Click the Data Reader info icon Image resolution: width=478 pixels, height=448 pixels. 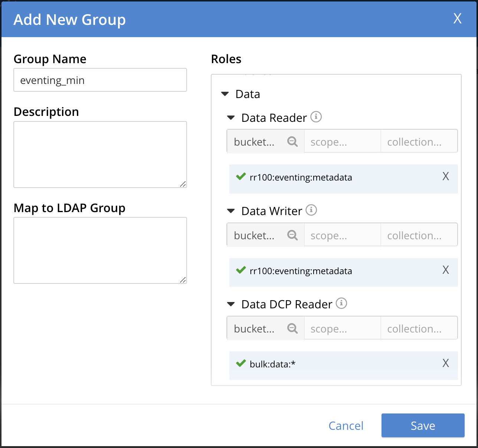(x=316, y=117)
